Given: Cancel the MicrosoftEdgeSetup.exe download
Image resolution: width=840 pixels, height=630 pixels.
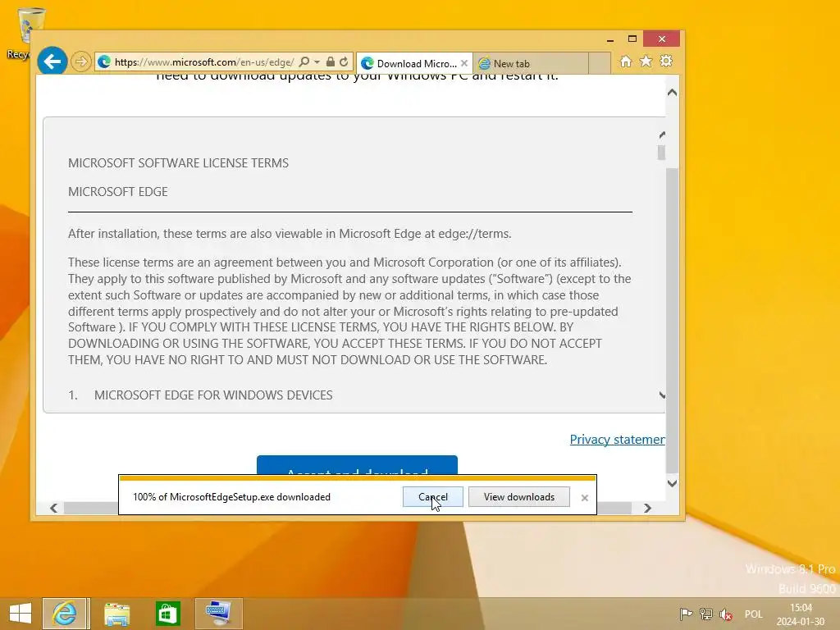Looking at the screenshot, I should click(x=433, y=496).
